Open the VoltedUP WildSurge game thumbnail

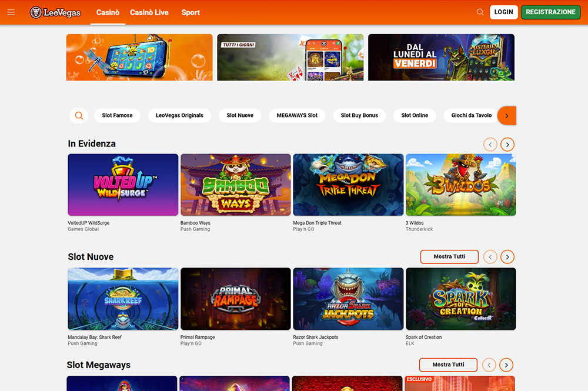[123, 185]
